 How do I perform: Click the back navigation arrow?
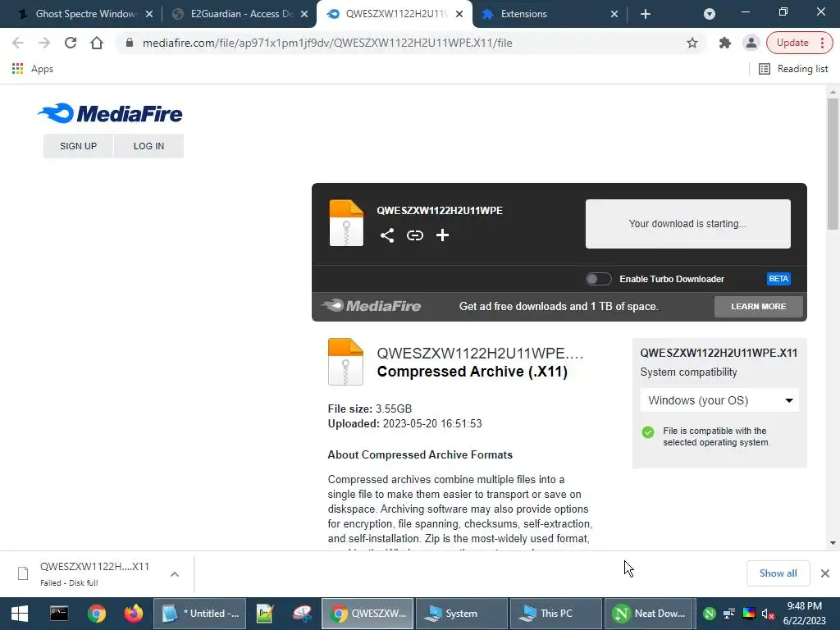[x=18, y=43]
